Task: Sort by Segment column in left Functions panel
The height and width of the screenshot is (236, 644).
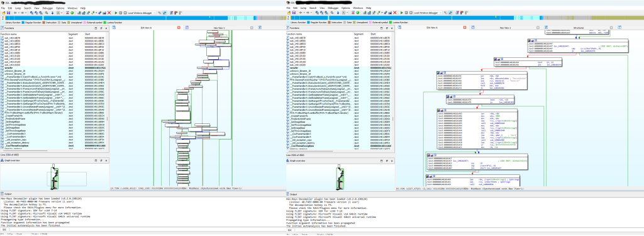Action: 75,33
